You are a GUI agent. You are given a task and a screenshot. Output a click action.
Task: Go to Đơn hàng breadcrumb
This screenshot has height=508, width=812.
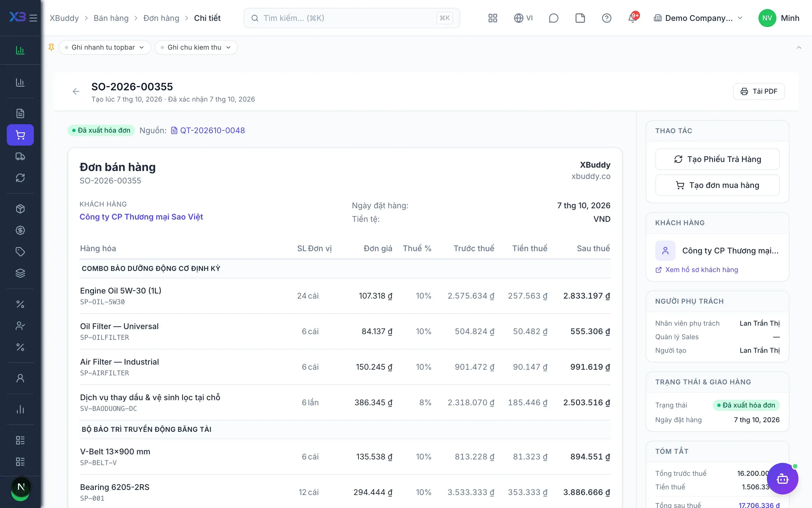(x=161, y=18)
